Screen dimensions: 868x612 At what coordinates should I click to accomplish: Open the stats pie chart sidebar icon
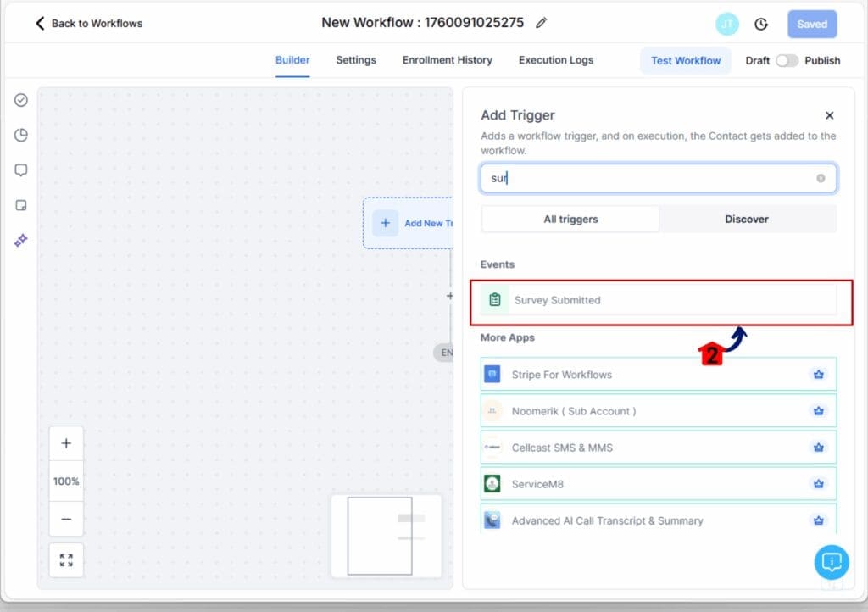(x=21, y=135)
